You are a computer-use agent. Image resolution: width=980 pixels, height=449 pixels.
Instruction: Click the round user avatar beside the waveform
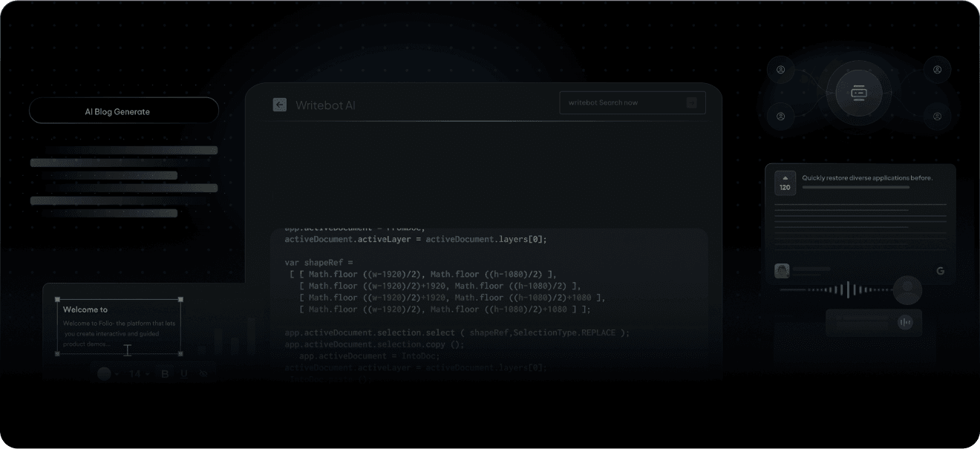point(906,290)
